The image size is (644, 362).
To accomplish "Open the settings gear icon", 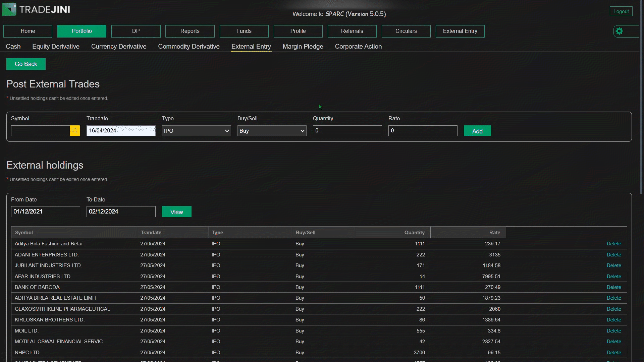I will (619, 31).
